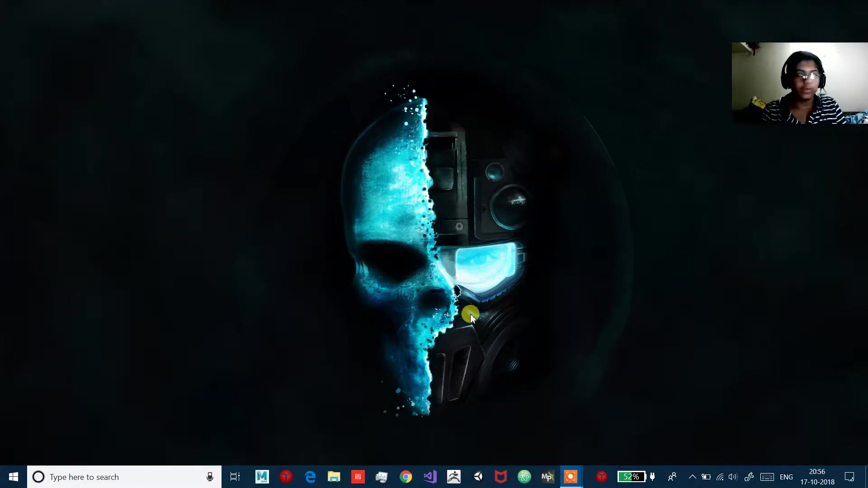Open the Mp application in taskbar

click(x=547, y=477)
